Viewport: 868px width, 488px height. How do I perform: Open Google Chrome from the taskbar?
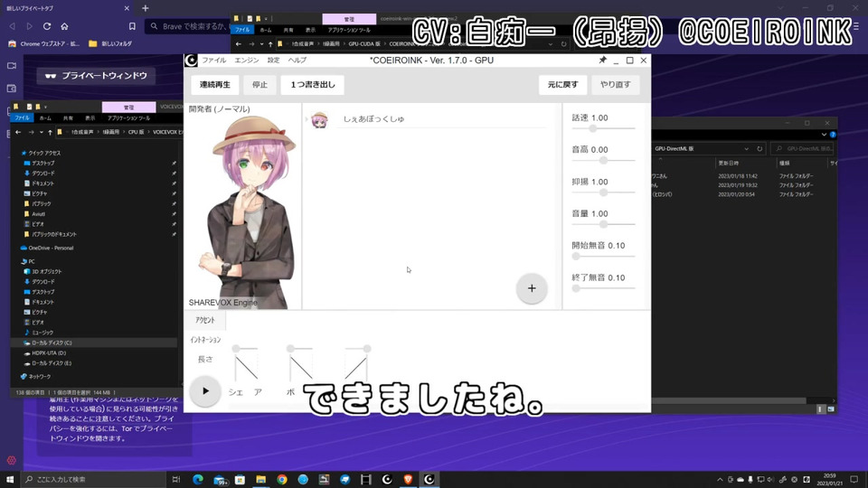282,479
